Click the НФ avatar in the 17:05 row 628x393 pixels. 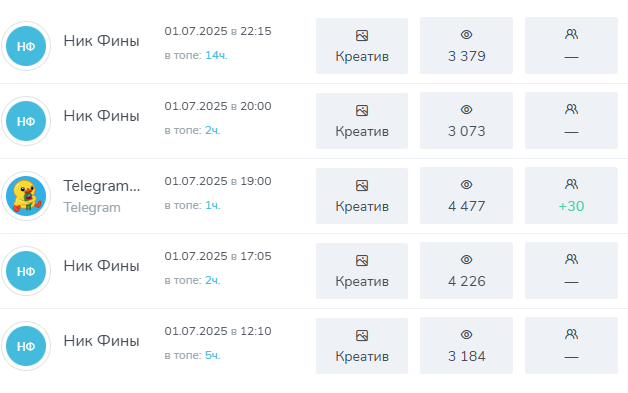coord(26,271)
